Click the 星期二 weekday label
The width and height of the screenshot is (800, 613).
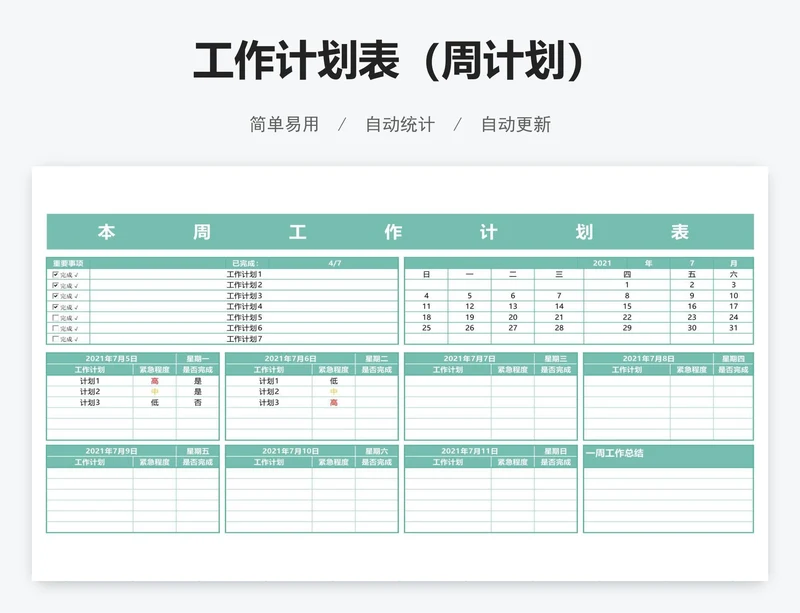click(x=377, y=359)
